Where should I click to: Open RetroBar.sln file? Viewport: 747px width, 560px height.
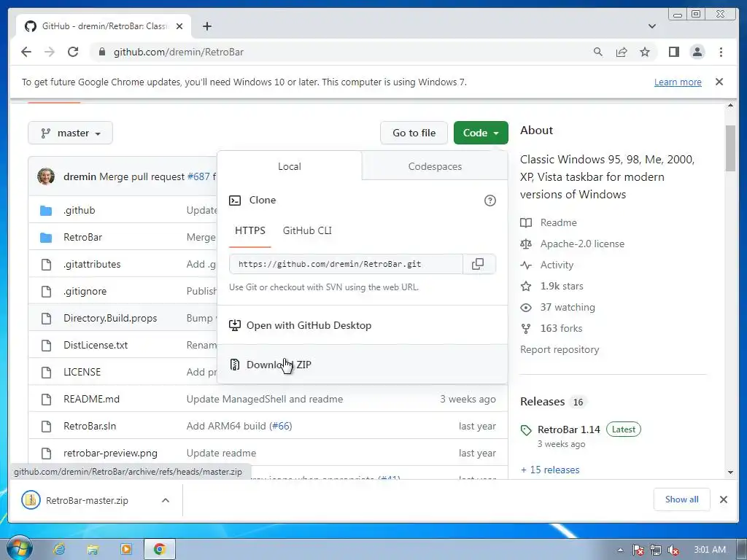[90, 426]
